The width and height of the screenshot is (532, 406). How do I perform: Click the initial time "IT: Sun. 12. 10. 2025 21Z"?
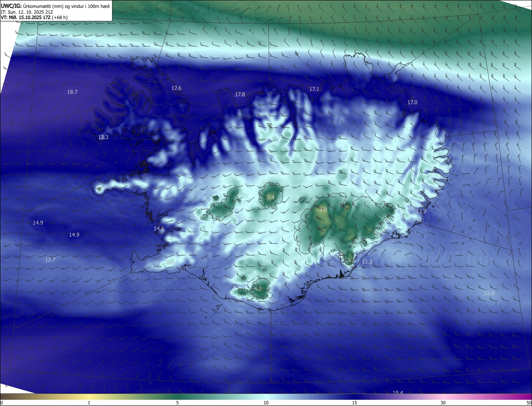coord(27,12)
